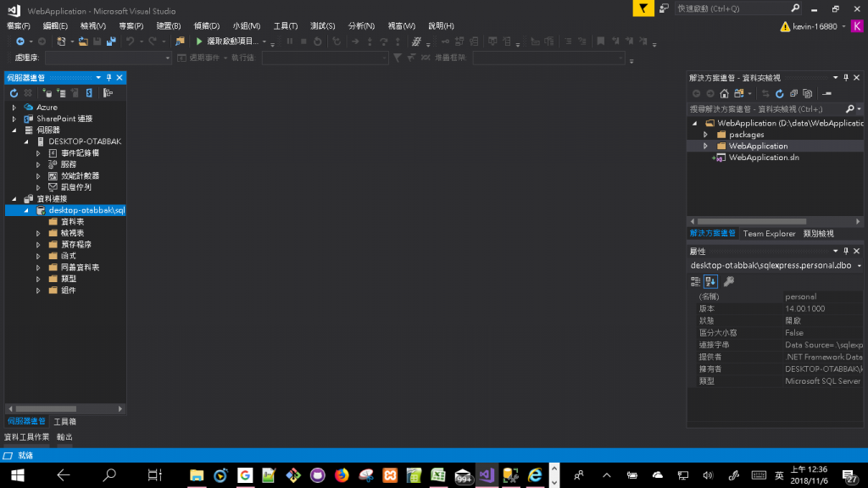868x488 pixels.
Task: Click the New Project toolbar icon
Action: pos(61,42)
